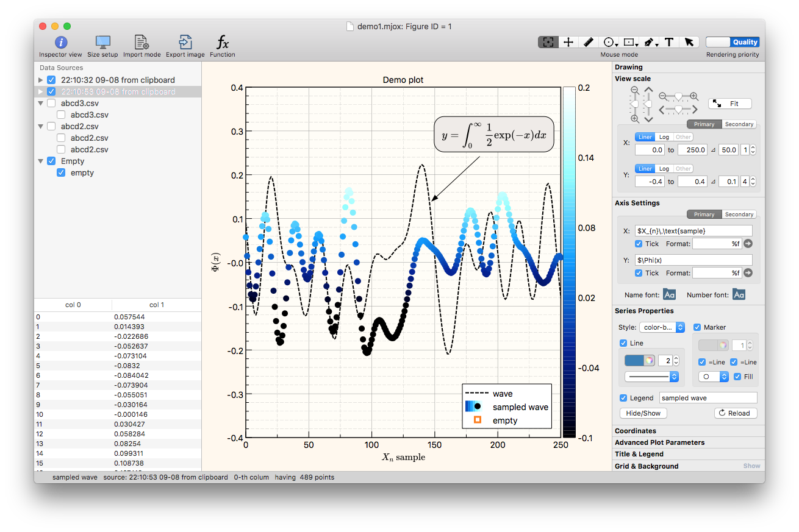Uncheck the Empty data source checkbox
Viewport: 799px width, 532px height.
tap(51, 161)
